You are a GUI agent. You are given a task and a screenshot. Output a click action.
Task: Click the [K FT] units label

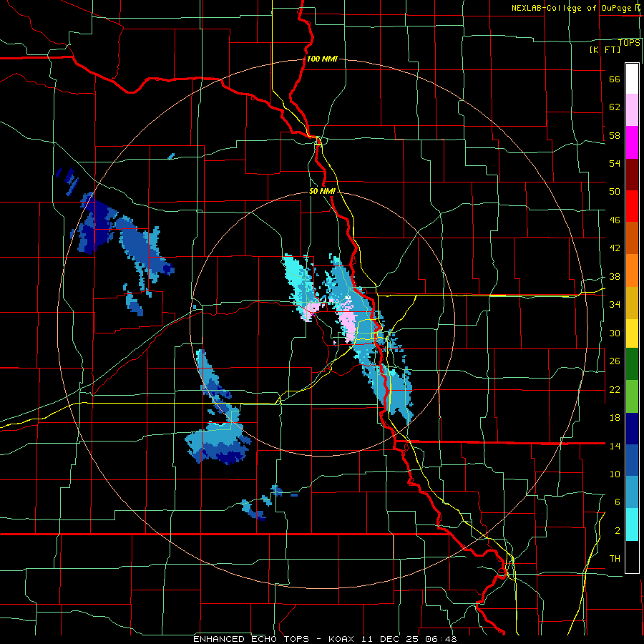605,49
